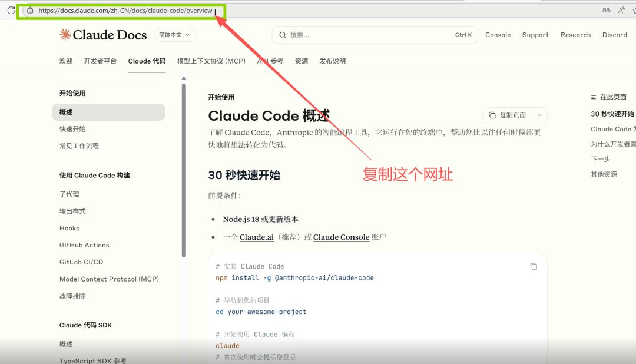The width and height of the screenshot is (636, 364).
Task: Click the 使用 Claude Code 构建 heading
Action: 94,176
